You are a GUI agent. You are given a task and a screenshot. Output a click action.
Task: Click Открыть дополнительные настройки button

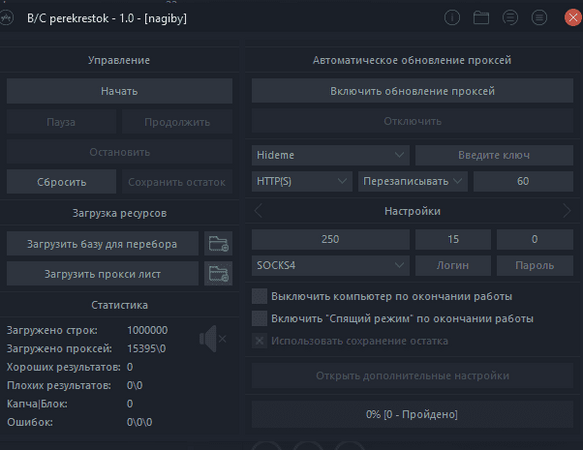click(x=412, y=376)
